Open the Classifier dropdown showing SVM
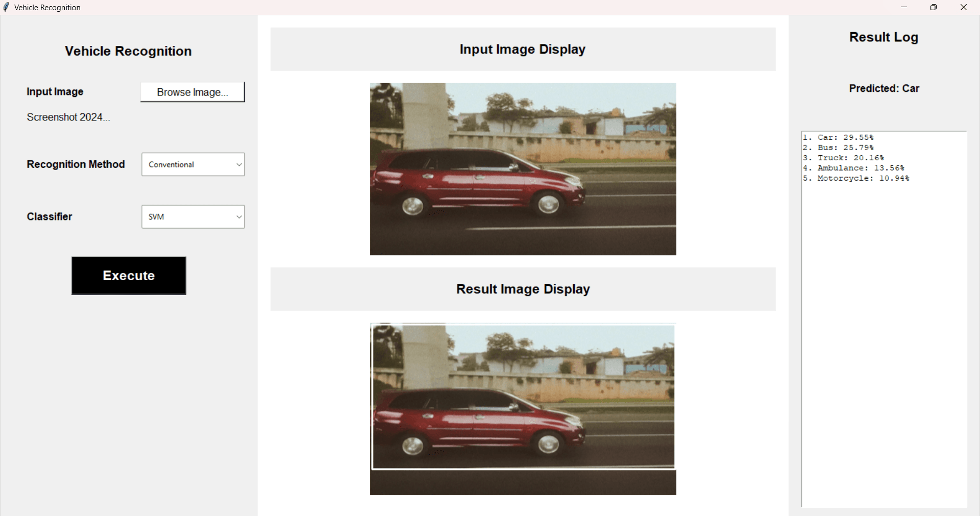The image size is (980, 516). coord(192,216)
